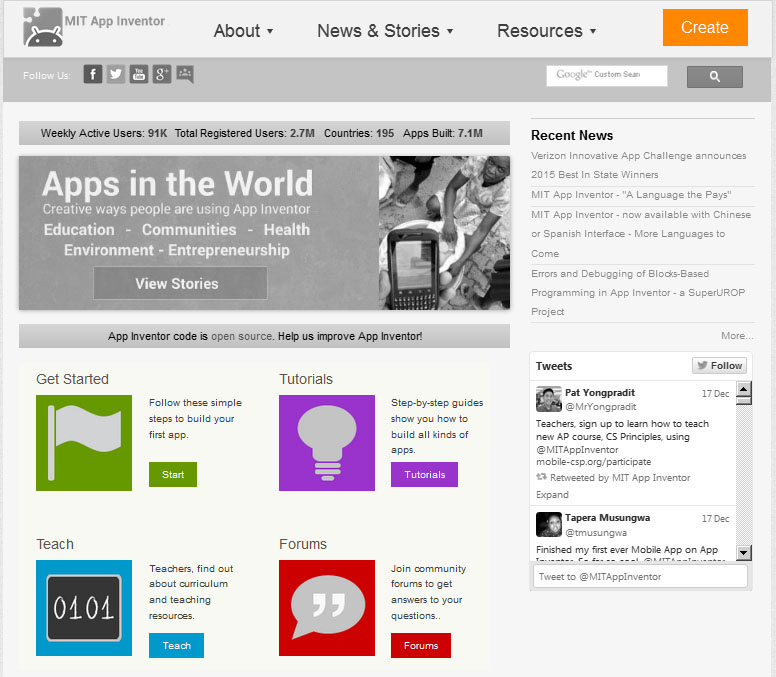The image size is (776, 677).
Task: Open the community forum follow icon
Action: [185, 74]
